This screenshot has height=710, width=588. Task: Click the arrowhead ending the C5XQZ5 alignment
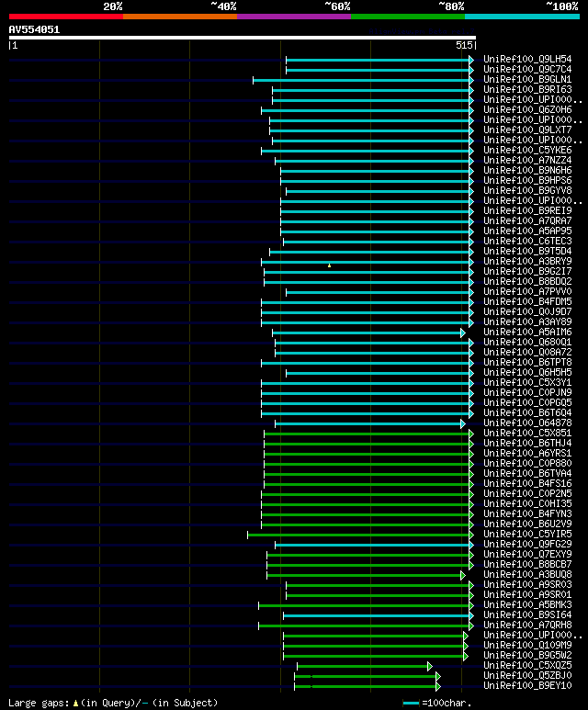tap(430, 667)
